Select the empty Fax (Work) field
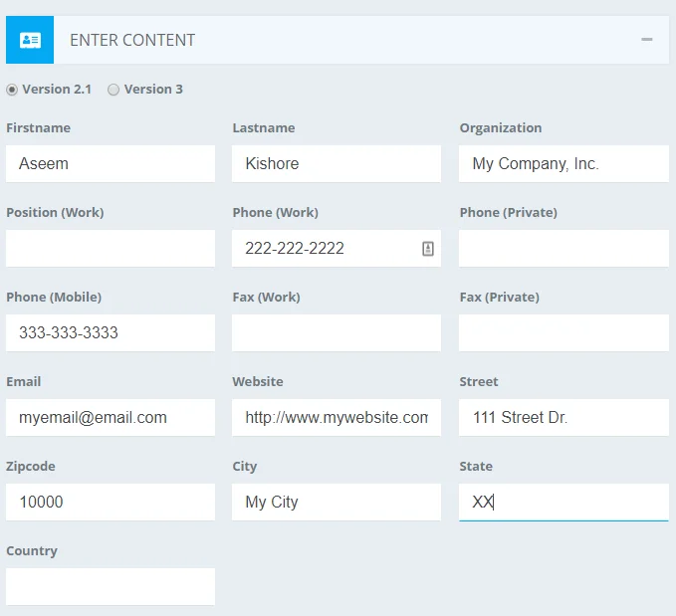Image resolution: width=676 pixels, height=616 pixels. tap(336, 333)
